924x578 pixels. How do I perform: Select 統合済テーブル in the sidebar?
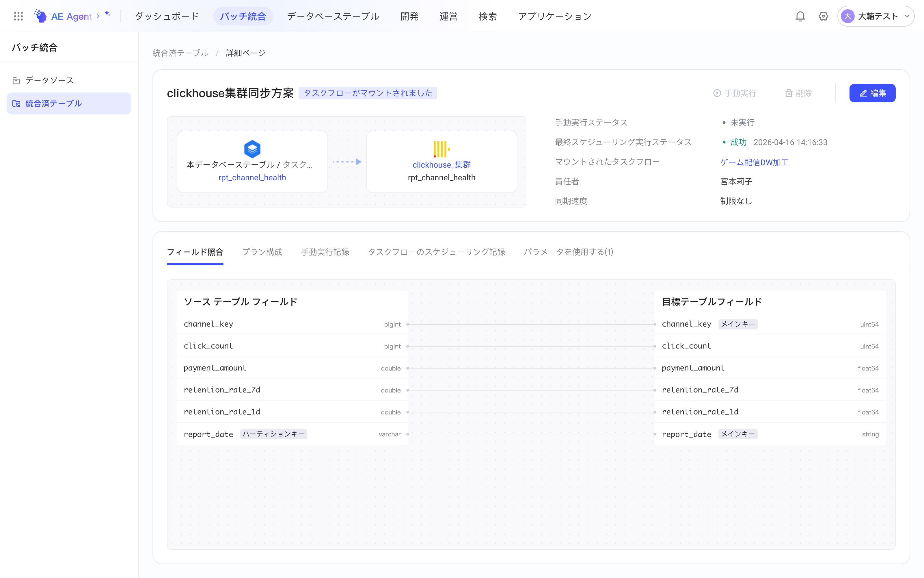pyautogui.click(x=69, y=103)
